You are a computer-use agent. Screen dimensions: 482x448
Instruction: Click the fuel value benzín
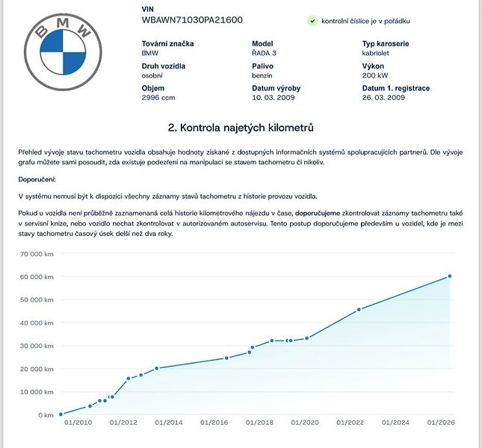tap(262, 75)
